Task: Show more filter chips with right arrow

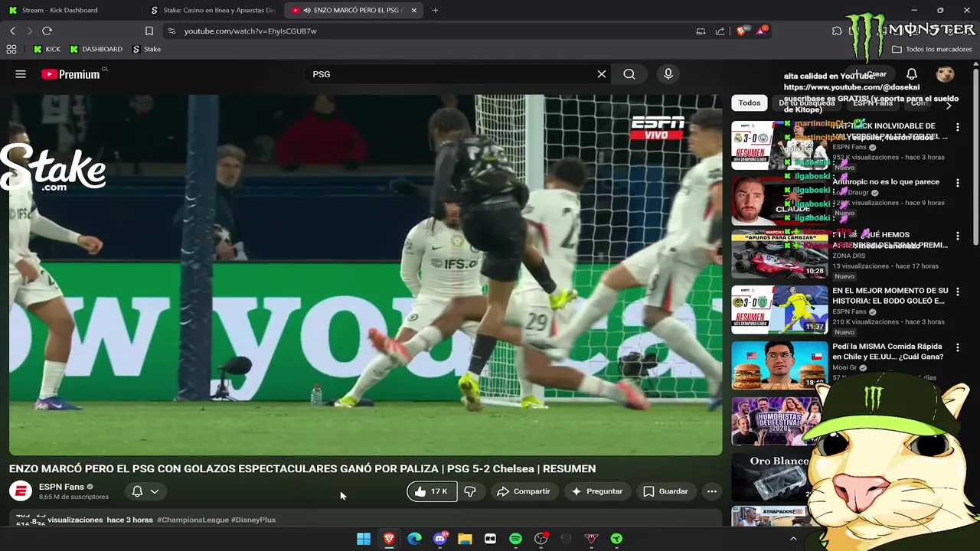Action: 948,105
